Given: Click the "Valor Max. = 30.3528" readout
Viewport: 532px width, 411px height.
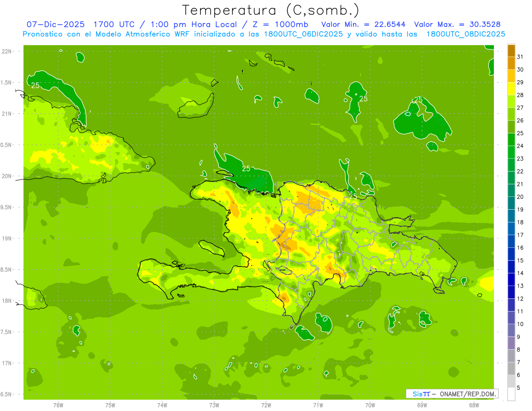Looking at the screenshot, I should [458, 24].
